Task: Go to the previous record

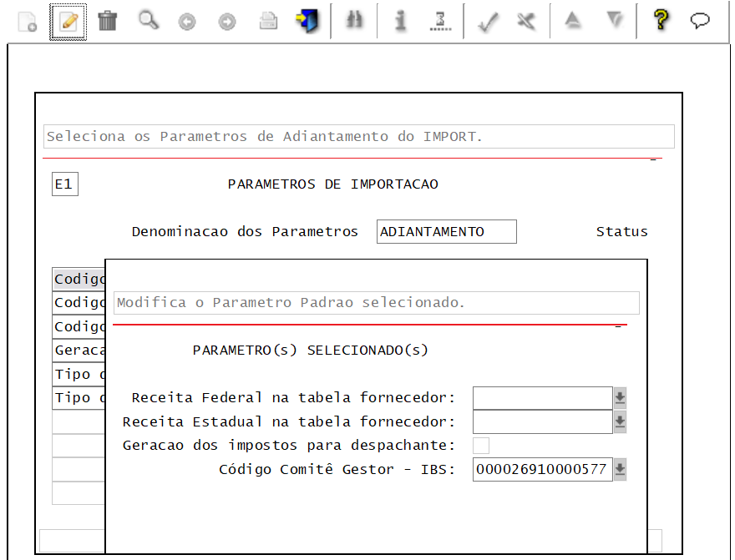Action: click(x=186, y=21)
